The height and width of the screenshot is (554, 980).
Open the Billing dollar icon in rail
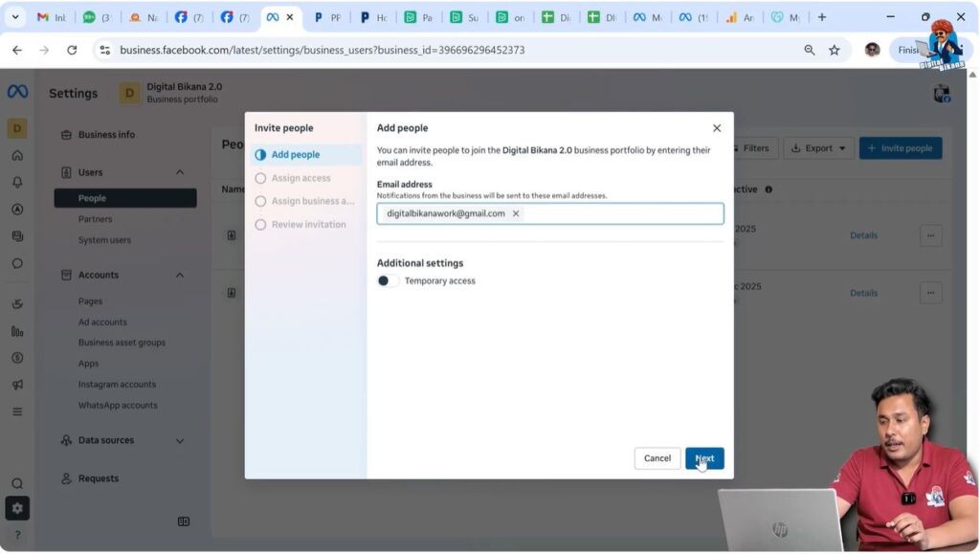tap(17, 358)
